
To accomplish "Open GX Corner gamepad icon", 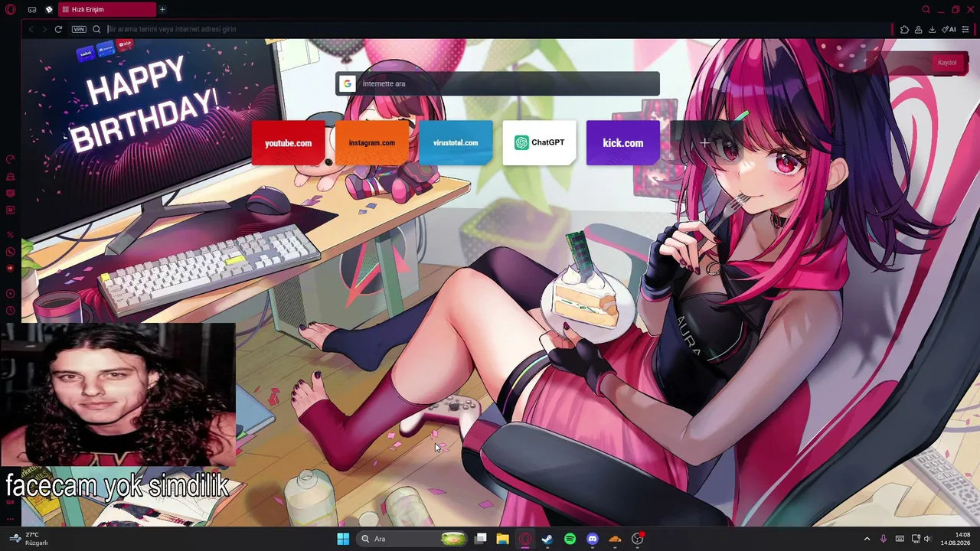I will pyautogui.click(x=32, y=9).
